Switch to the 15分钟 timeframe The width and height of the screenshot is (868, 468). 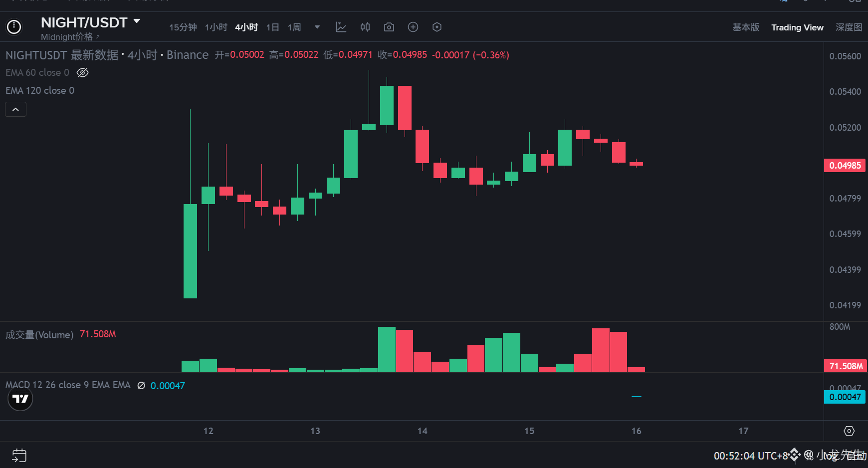coord(183,27)
